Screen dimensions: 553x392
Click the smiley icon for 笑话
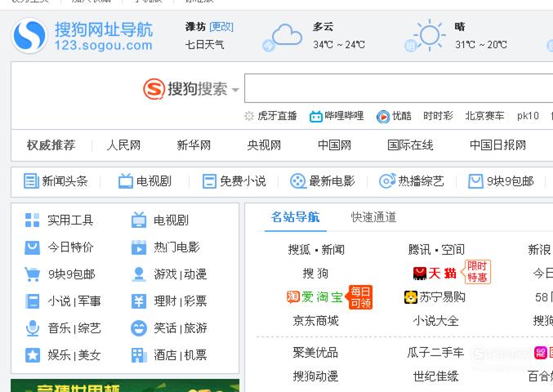click(x=139, y=328)
